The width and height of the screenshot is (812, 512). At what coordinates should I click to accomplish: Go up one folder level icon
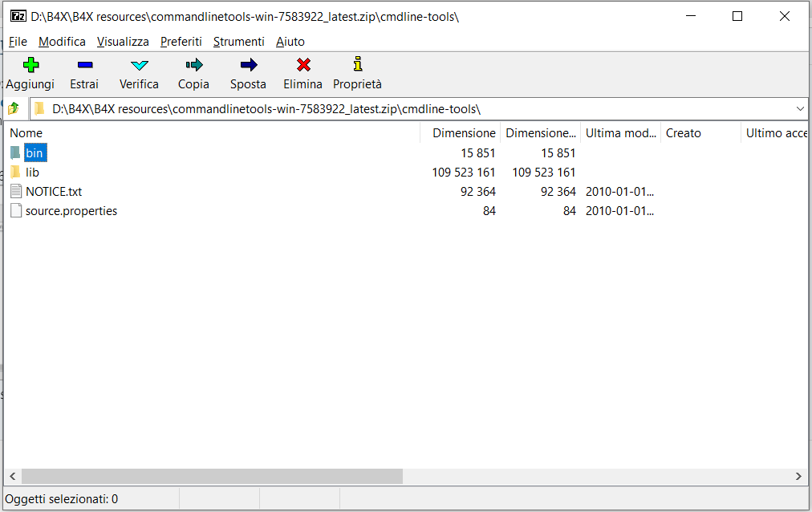click(x=14, y=108)
